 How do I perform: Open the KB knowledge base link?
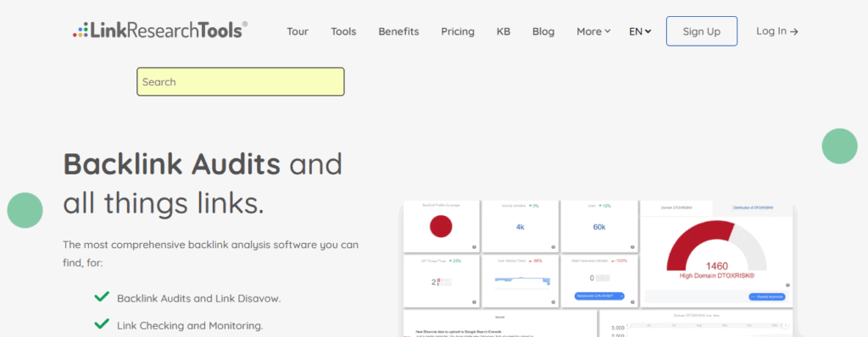504,31
